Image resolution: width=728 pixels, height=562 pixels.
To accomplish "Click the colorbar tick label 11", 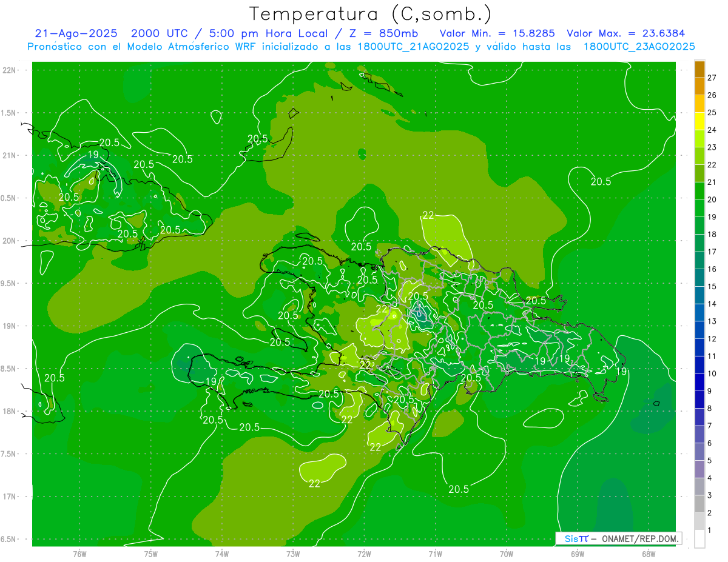I will click(x=712, y=356).
